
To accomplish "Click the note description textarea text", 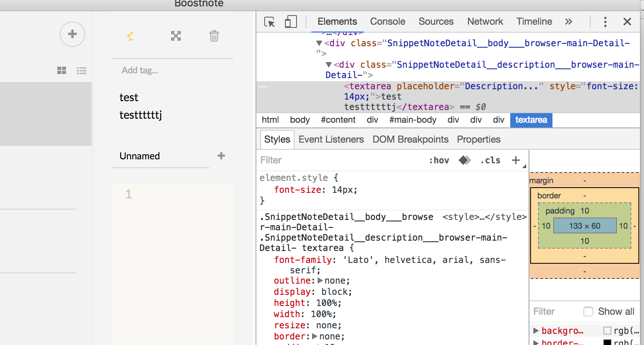I will click(x=141, y=106).
